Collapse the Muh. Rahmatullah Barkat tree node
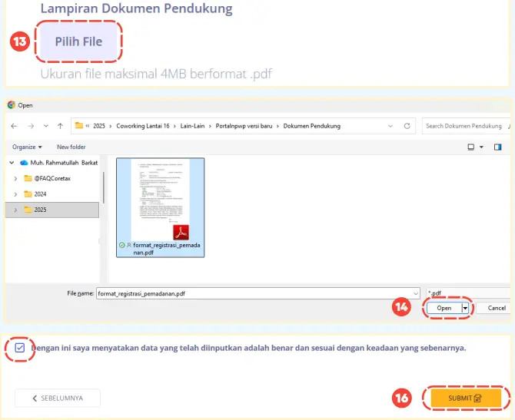Viewport: 515px width, 420px height. pos(12,163)
